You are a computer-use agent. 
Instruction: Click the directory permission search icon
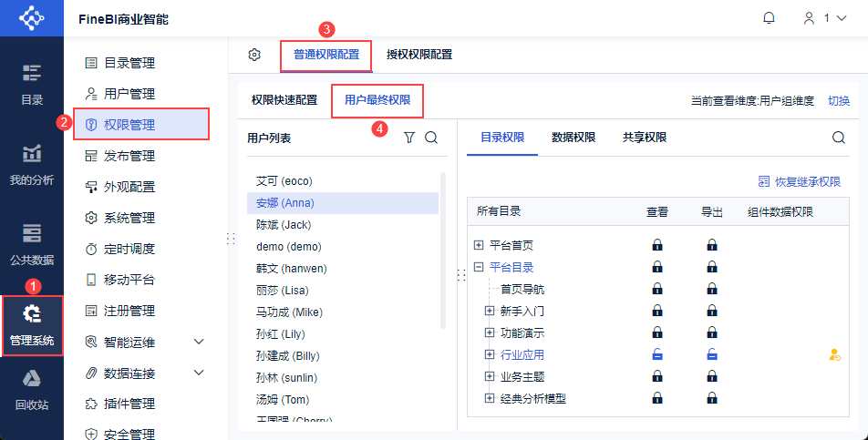coord(839,138)
